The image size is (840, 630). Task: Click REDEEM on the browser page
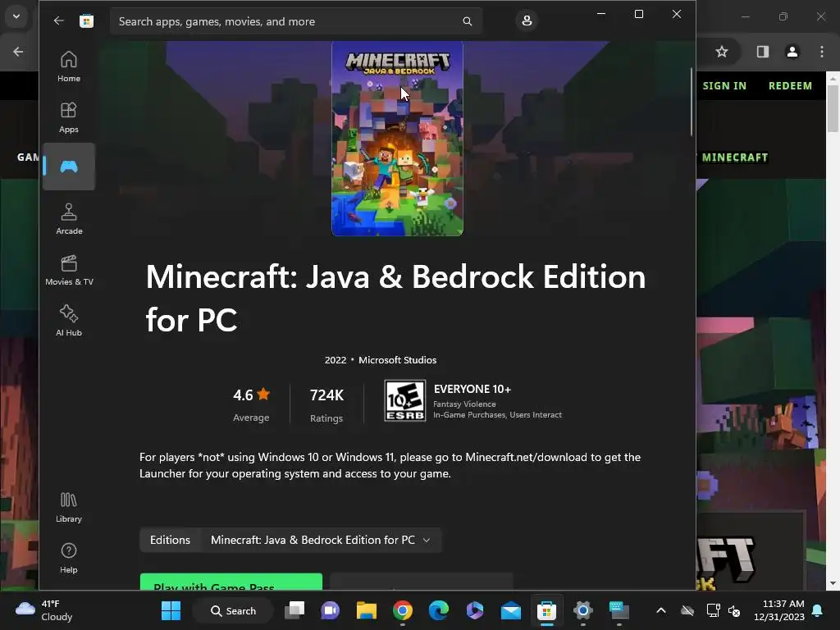pos(790,85)
